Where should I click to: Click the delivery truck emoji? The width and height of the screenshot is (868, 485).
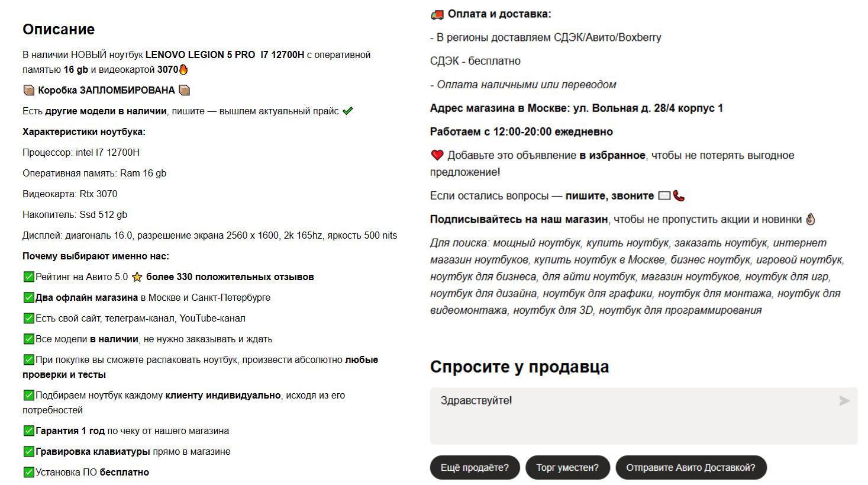click(437, 14)
